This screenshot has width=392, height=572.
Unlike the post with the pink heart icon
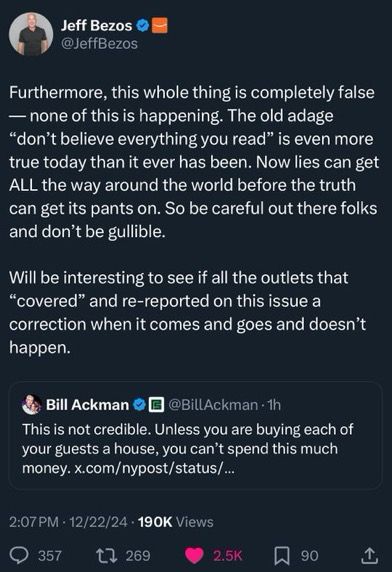[194, 556]
